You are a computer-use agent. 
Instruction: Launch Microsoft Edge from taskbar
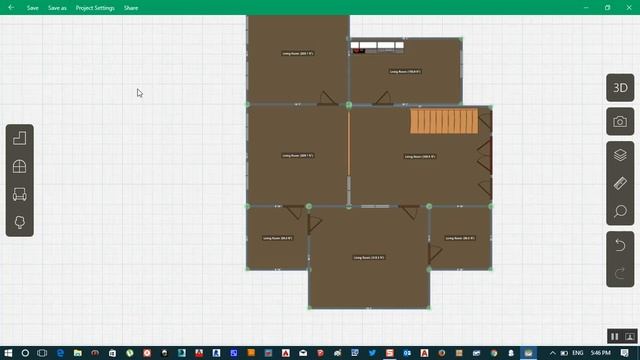click(x=60, y=353)
